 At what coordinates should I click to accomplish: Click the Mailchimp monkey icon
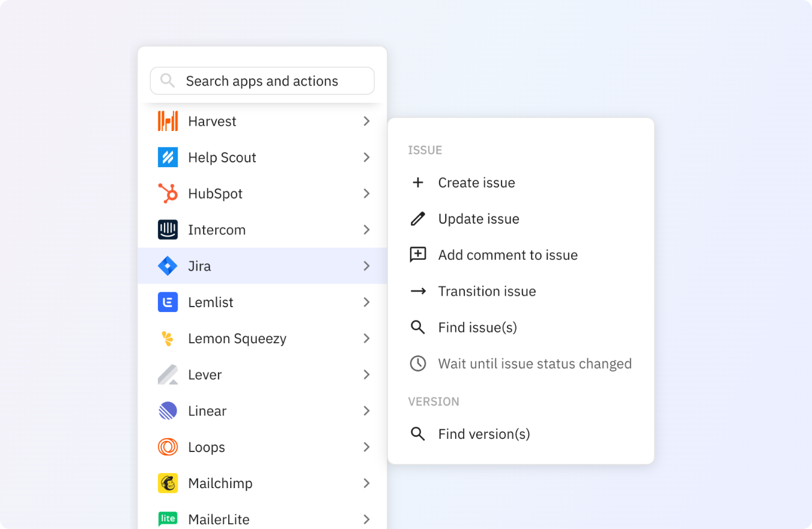click(168, 483)
